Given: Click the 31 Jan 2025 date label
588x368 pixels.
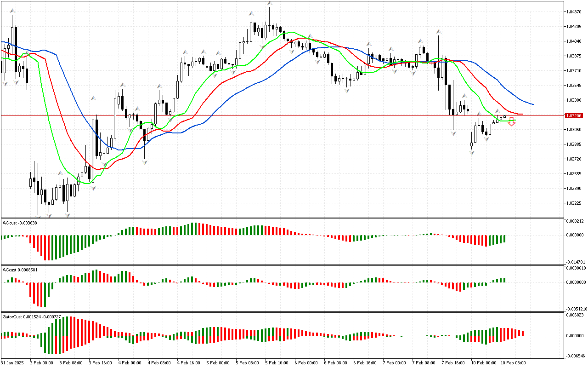Looking at the screenshot, I should 12,362.
